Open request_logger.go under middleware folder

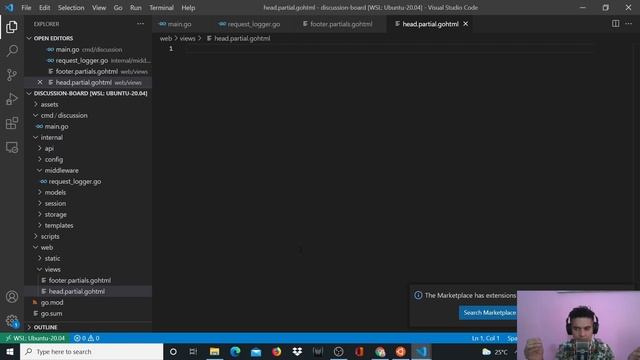point(75,182)
